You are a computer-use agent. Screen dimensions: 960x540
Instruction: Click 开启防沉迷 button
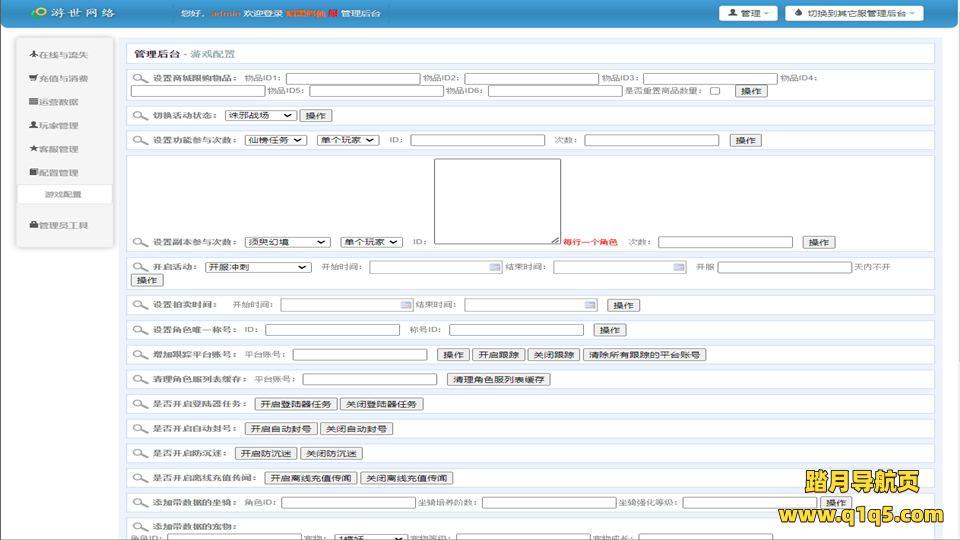pyautogui.click(x=266, y=453)
